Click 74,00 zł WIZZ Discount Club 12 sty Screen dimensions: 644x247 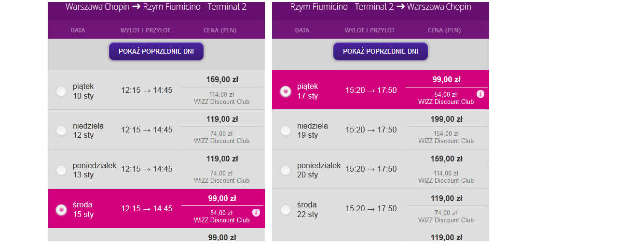tap(222, 137)
